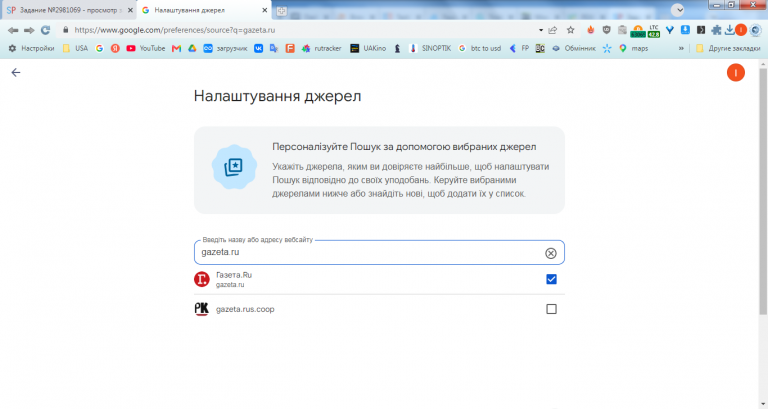
Task: Clear the source search field with X icon
Action: [x=551, y=253]
